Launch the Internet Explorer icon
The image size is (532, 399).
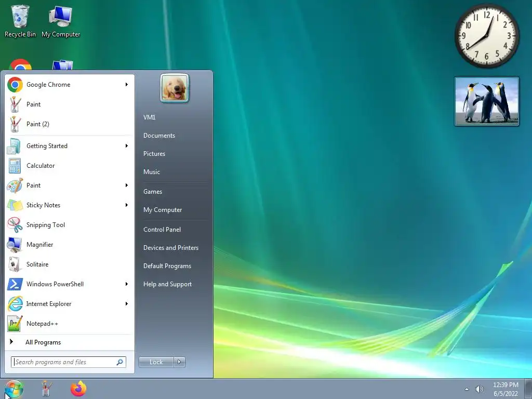15,303
